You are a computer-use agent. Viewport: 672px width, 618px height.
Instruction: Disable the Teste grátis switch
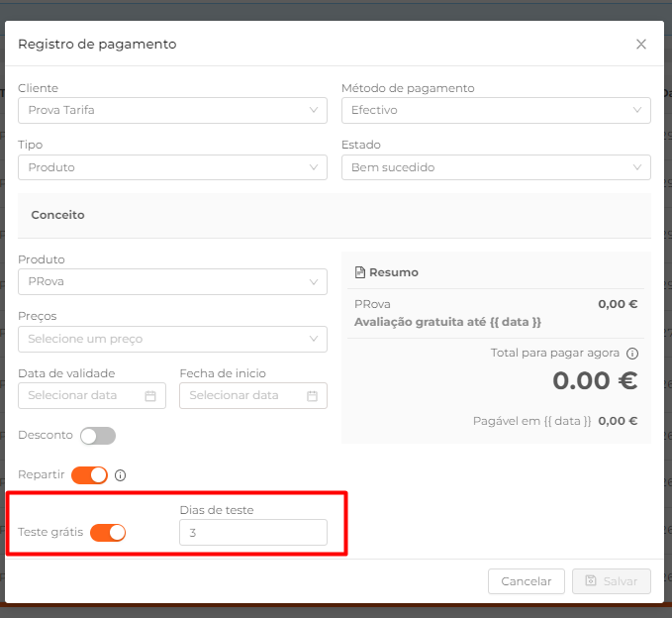coord(108,533)
